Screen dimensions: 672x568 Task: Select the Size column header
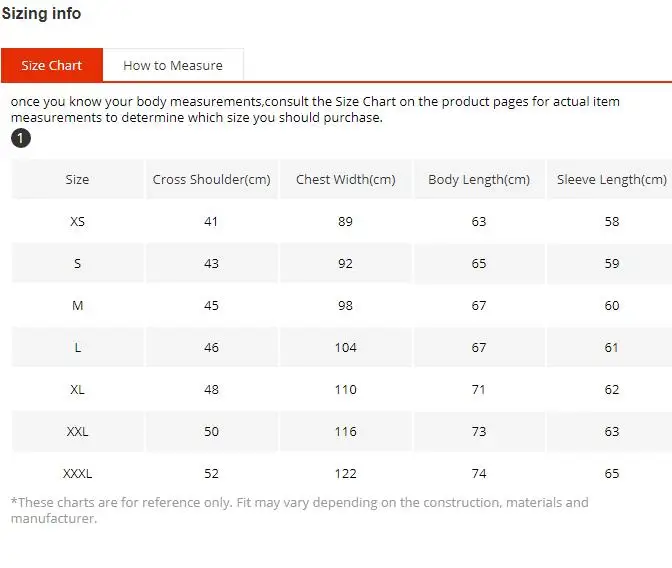(x=78, y=179)
